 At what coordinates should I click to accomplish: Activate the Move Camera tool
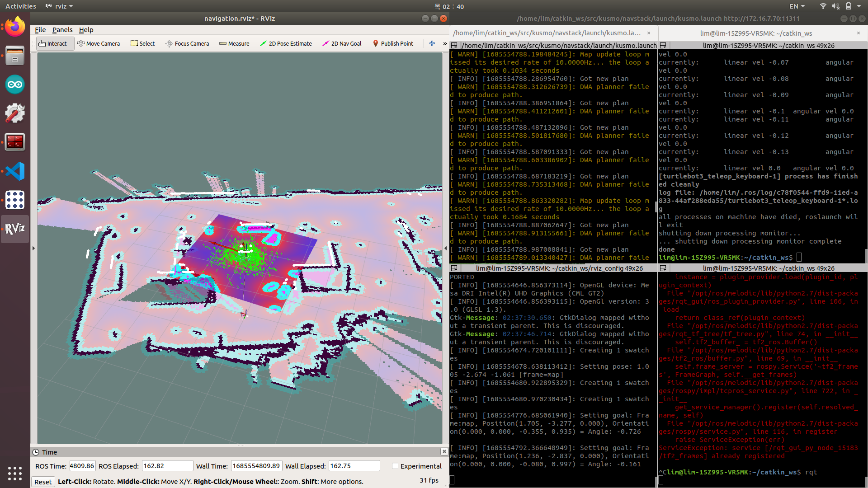pos(99,43)
